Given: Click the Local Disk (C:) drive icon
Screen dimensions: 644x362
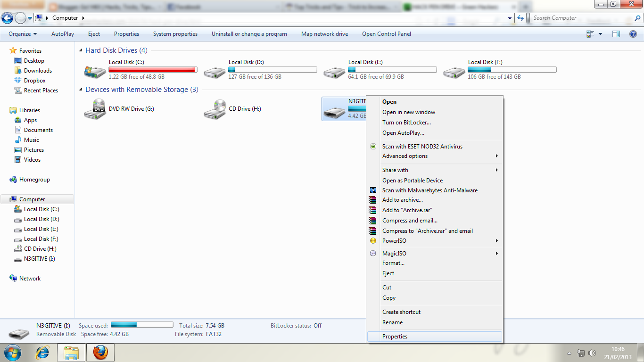Looking at the screenshot, I should 95,71.
